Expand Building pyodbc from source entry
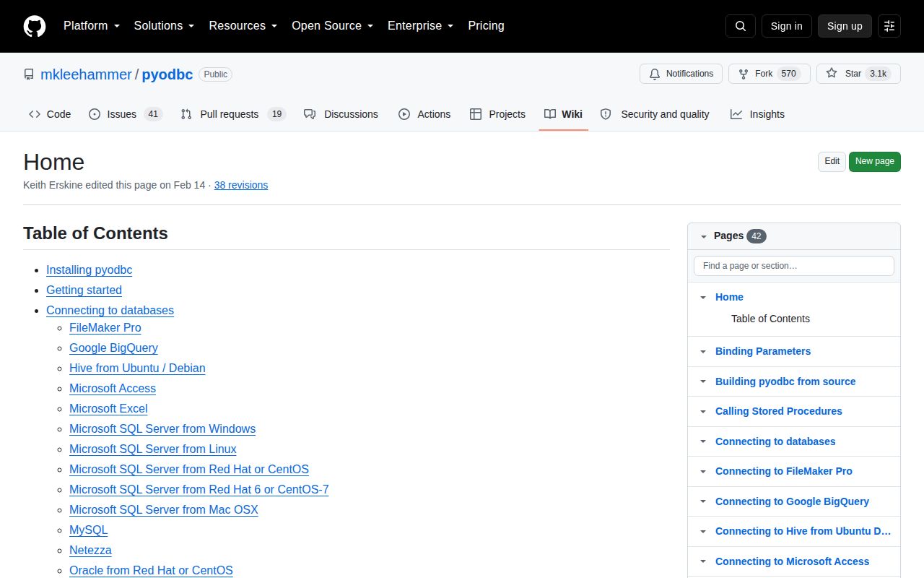Screen dimensions: 924x578 pos(703,381)
